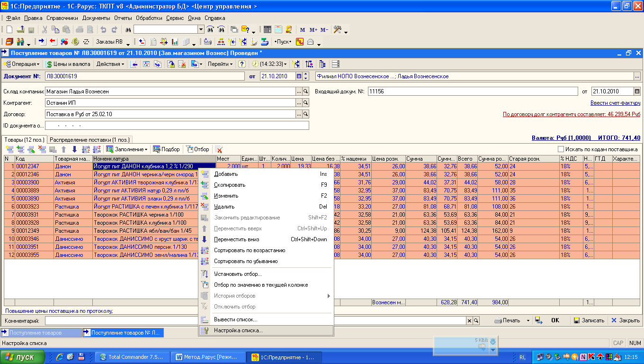Click calendar picker beside document date 21.10.2010
Screen dimensions: 644x364
[299, 76]
